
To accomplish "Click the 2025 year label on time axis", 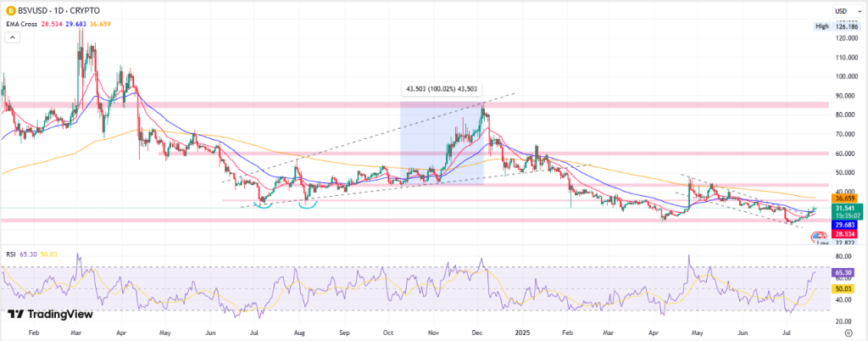I will tap(523, 333).
